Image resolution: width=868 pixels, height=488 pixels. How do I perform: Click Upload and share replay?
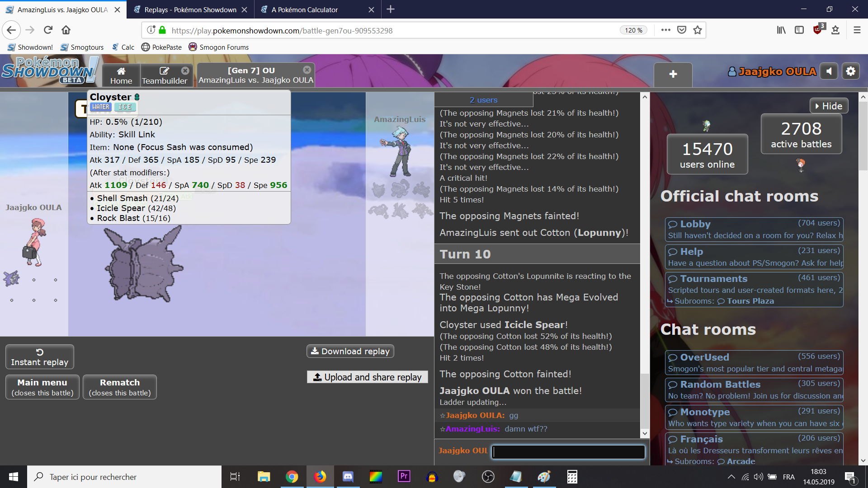click(368, 377)
